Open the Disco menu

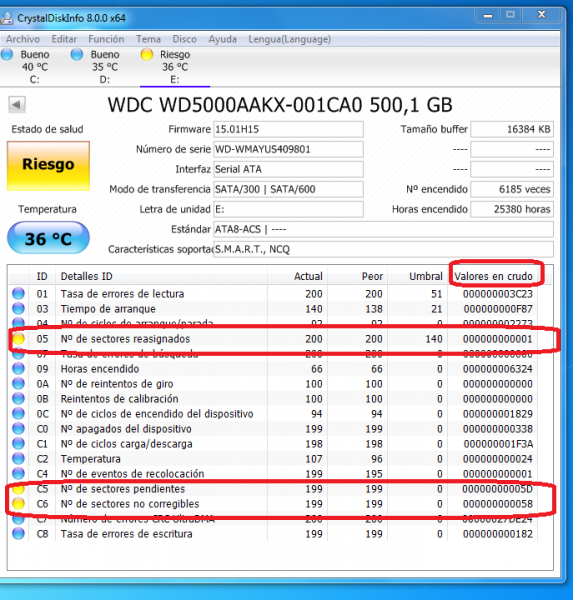pyautogui.click(x=184, y=39)
